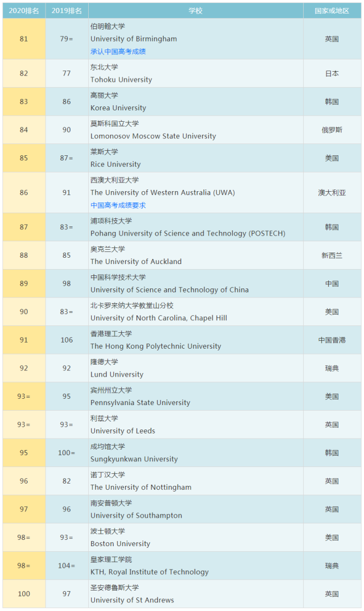
Task: Select the text 北卡罗来纳大学教堂山分校
Action: (x=132, y=305)
